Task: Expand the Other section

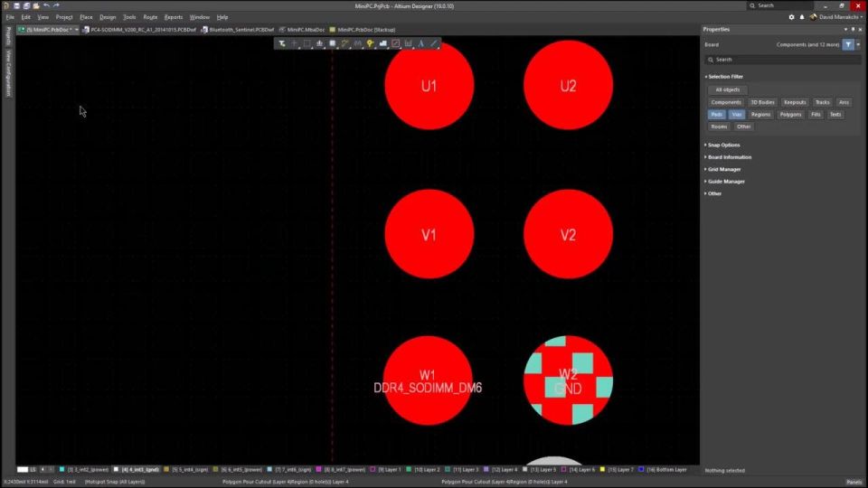Action: click(713, 193)
